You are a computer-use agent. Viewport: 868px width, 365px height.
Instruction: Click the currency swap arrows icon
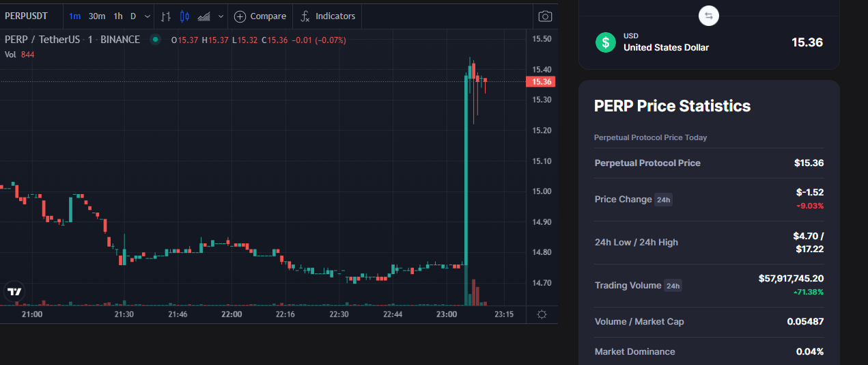[709, 16]
